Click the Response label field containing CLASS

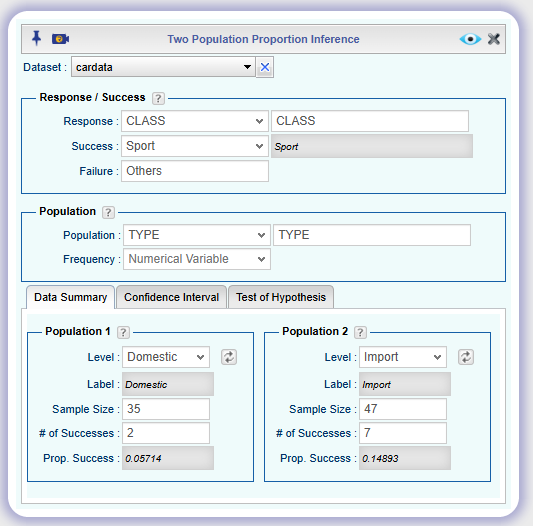click(370, 121)
